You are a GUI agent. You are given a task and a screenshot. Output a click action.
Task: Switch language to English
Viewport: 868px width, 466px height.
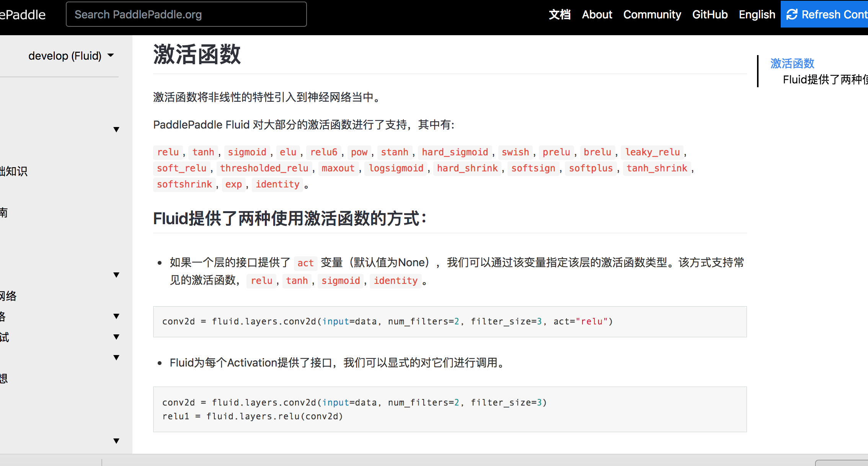pos(757,15)
